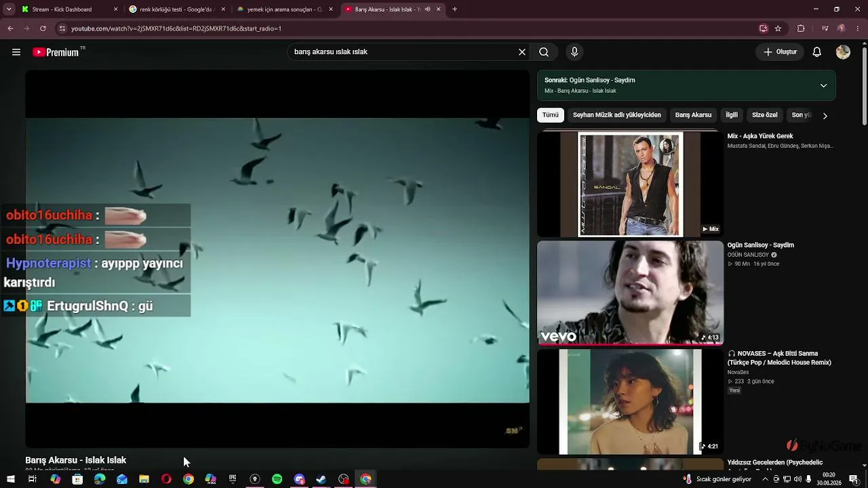The image size is (868, 488).
Task: Start voice search with microphone
Action: pos(574,52)
